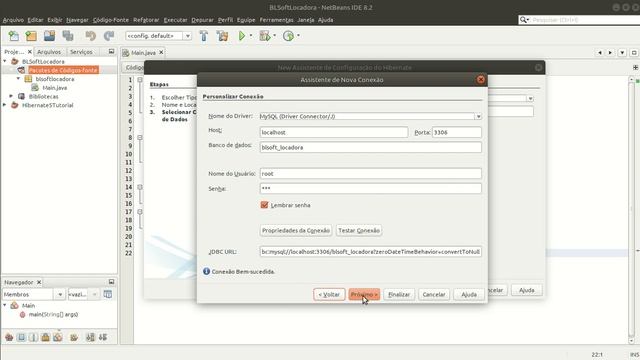Viewport: 640px width, 360px height.
Task: Click the Profile Project clock icon
Action: pyautogui.click(x=288, y=36)
